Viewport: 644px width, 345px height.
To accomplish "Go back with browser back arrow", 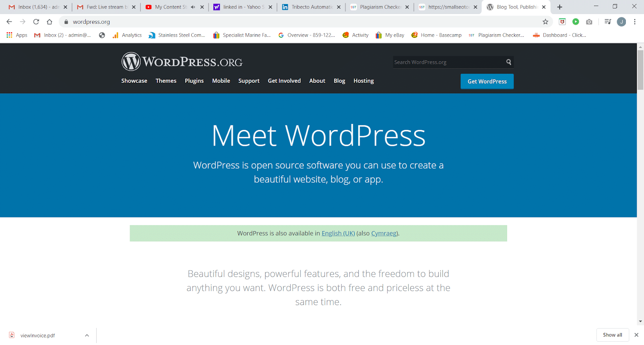I will pos(9,22).
